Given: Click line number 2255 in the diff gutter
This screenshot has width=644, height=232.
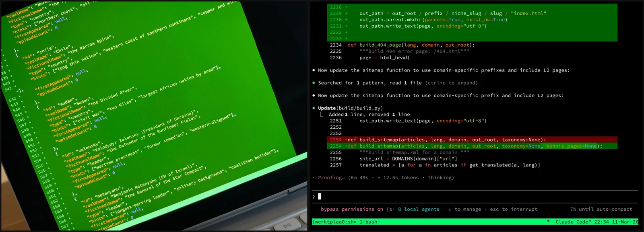Looking at the screenshot, I should (336, 152).
